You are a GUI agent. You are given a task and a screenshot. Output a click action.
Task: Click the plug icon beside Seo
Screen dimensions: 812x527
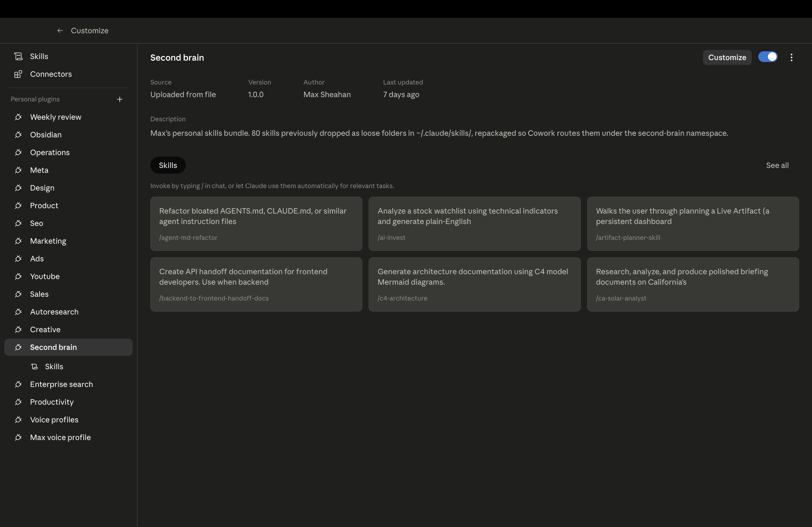click(x=19, y=223)
